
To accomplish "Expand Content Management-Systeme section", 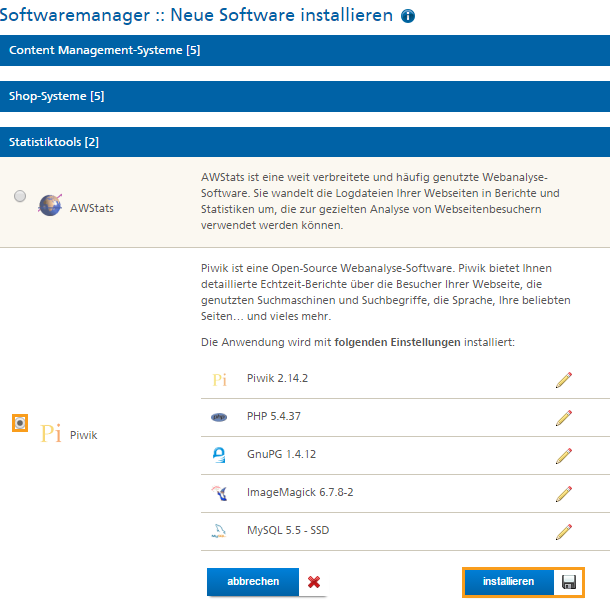I will point(305,50).
